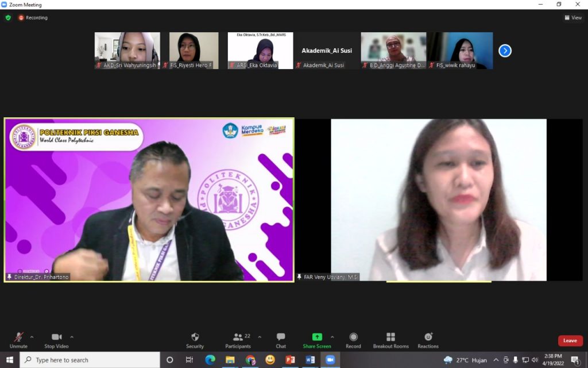Open Task View on taskbar
The height and width of the screenshot is (368, 588).
tap(189, 360)
